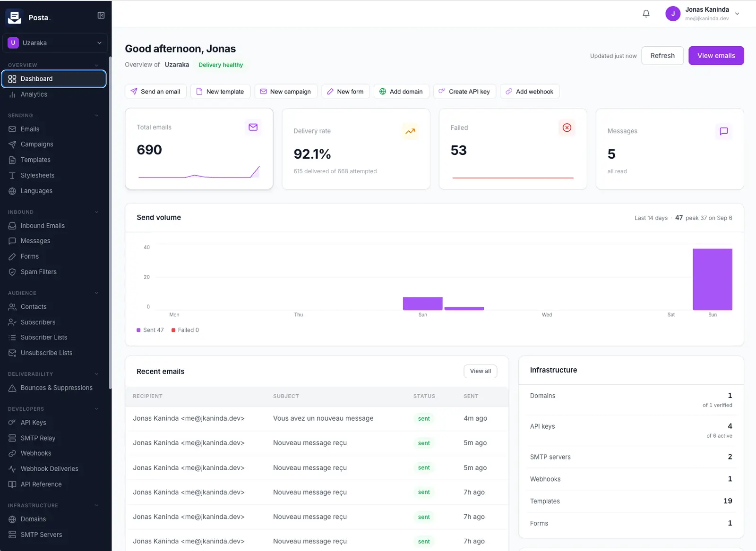
Task: Click the Sent 47 legend swatch
Action: coord(138,330)
